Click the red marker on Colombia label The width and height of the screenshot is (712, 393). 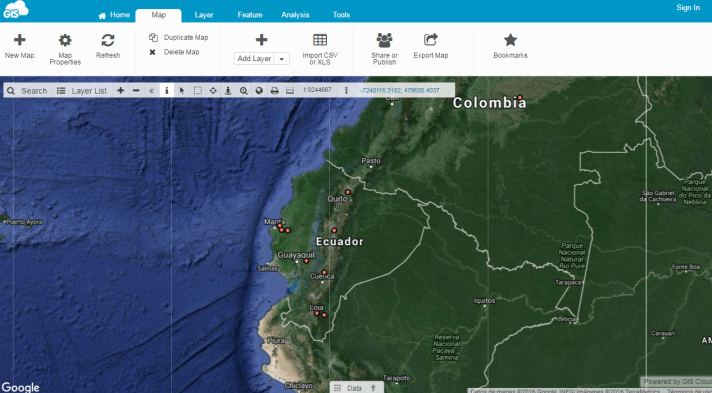tap(520, 97)
